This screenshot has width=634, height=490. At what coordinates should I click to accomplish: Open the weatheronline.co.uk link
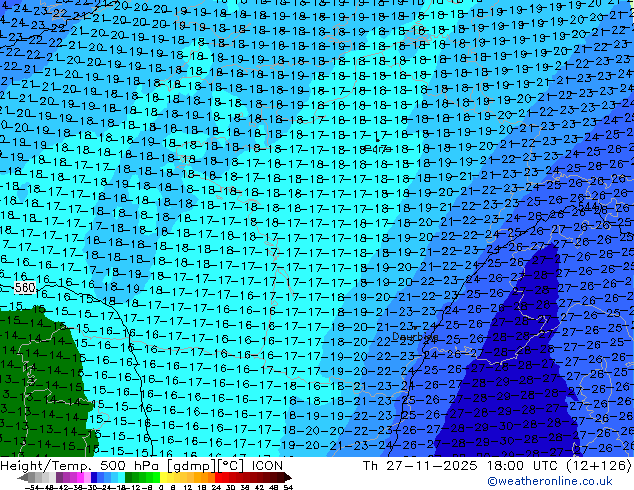[550, 481]
